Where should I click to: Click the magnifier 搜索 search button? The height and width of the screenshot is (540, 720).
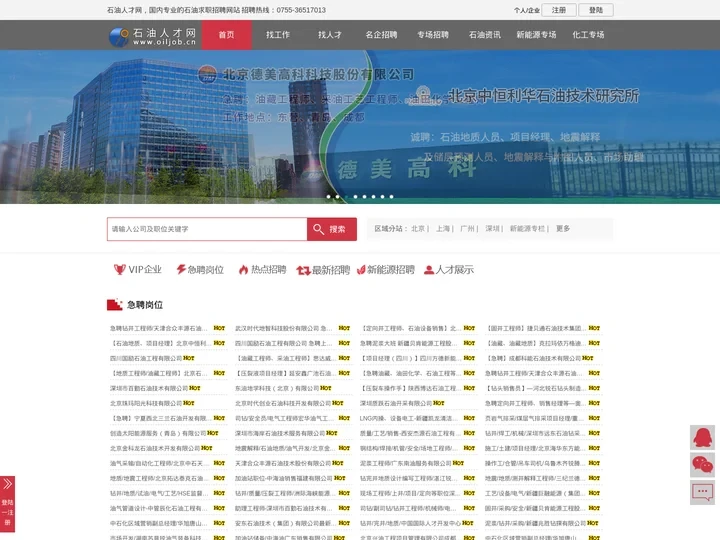click(332, 229)
